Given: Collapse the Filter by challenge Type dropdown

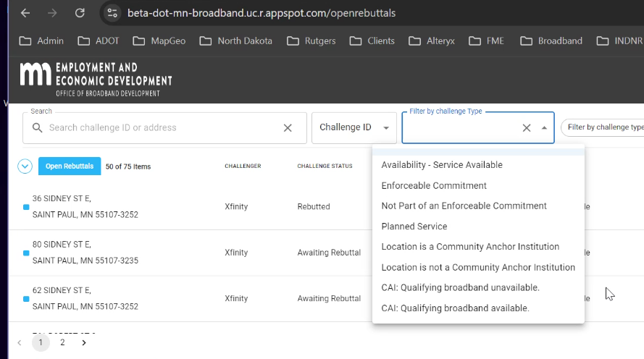Looking at the screenshot, I should click(x=544, y=128).
